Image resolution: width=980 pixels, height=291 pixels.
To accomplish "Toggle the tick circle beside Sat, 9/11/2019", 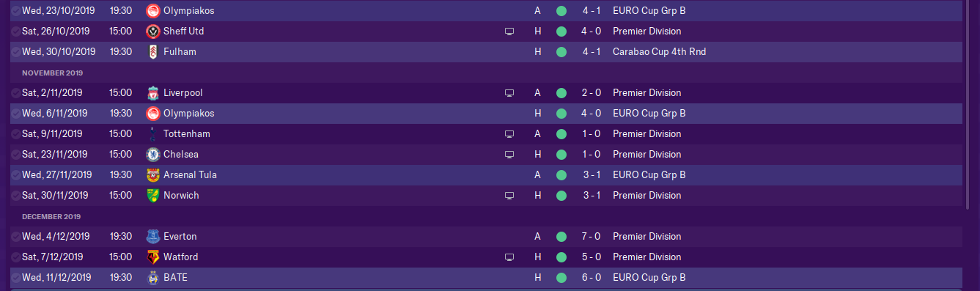I will (16, 134).
